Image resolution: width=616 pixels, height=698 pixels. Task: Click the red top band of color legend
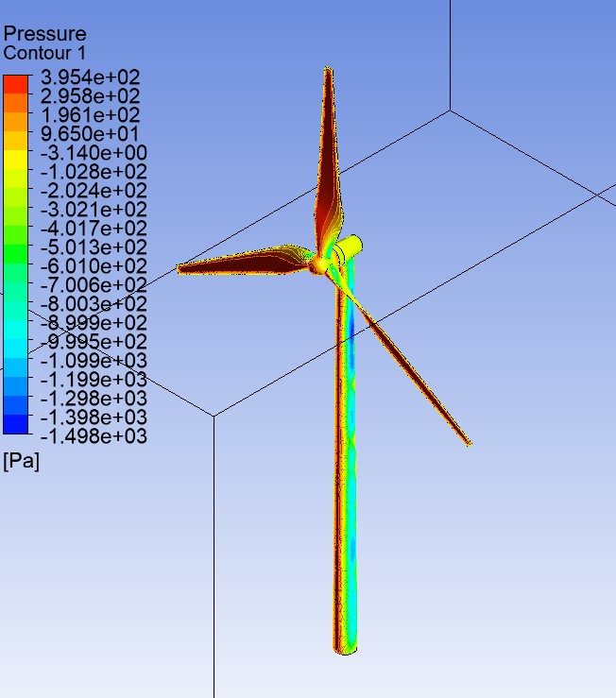click(x=16, y=85)
